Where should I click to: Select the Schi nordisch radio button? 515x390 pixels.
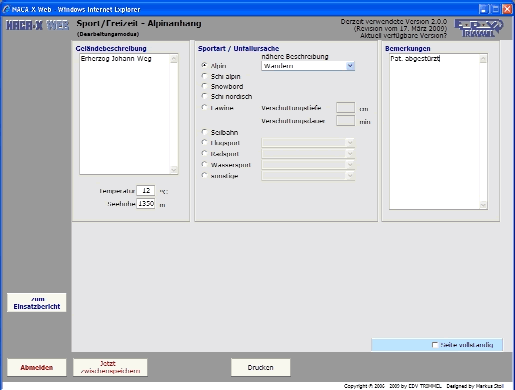[205, 96]
